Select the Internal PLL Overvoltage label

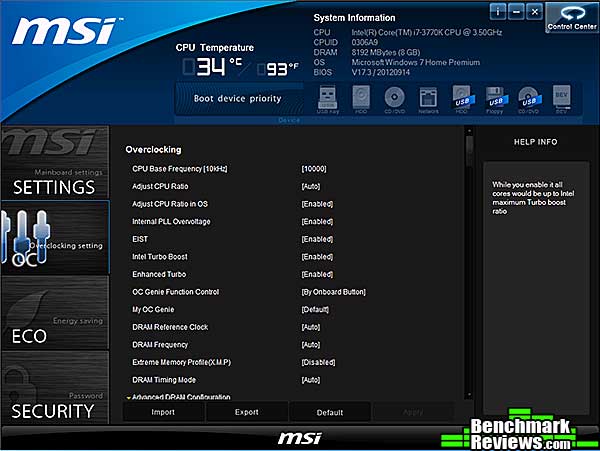click(171, 221)
